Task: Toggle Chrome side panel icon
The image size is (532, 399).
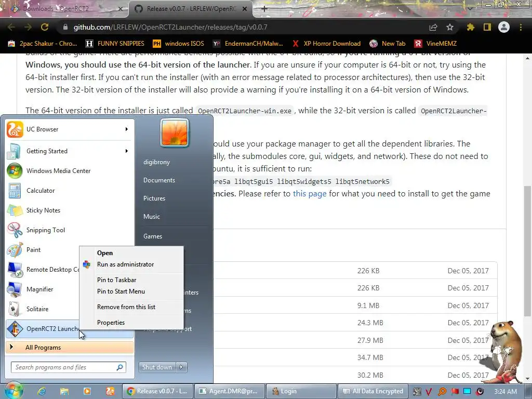Action: [487, 27]
